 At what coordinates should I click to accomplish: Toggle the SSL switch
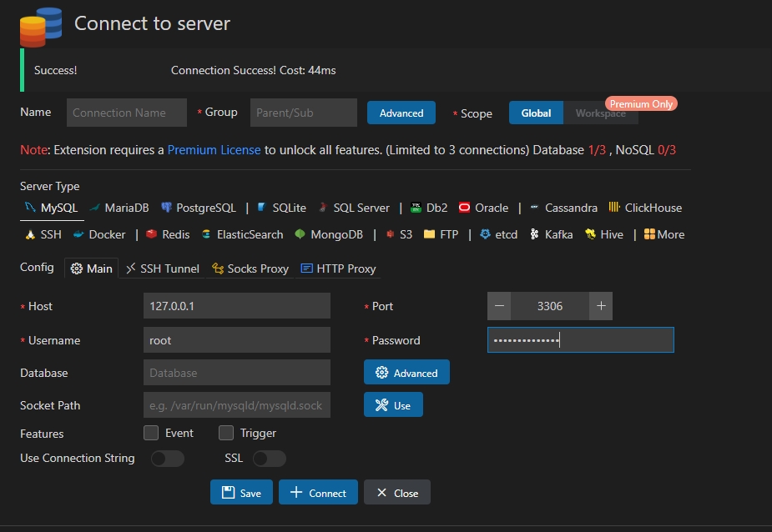tap(270, 459)
